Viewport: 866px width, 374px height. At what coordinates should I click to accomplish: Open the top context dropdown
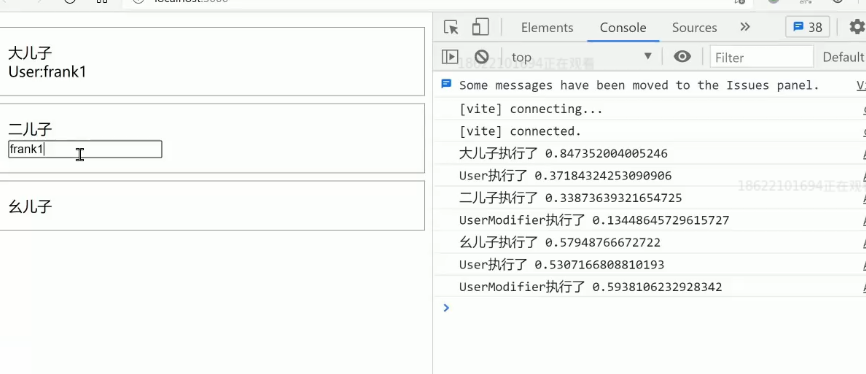coord(582,56)
